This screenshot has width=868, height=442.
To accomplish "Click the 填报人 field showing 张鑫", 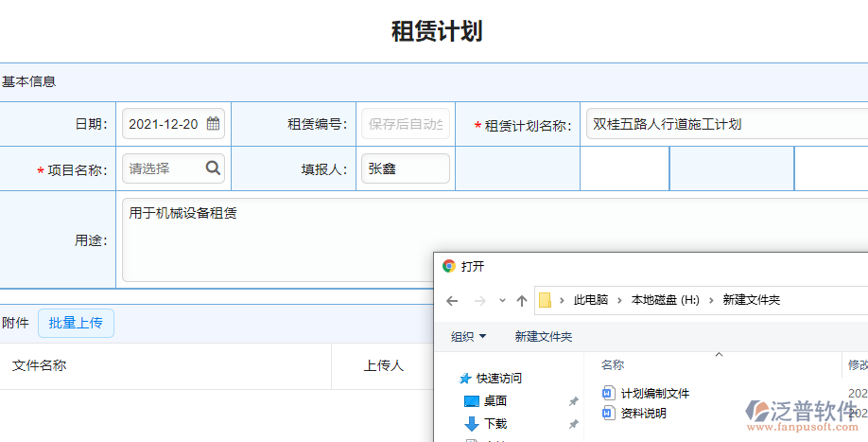I will (x=405, y=168).
